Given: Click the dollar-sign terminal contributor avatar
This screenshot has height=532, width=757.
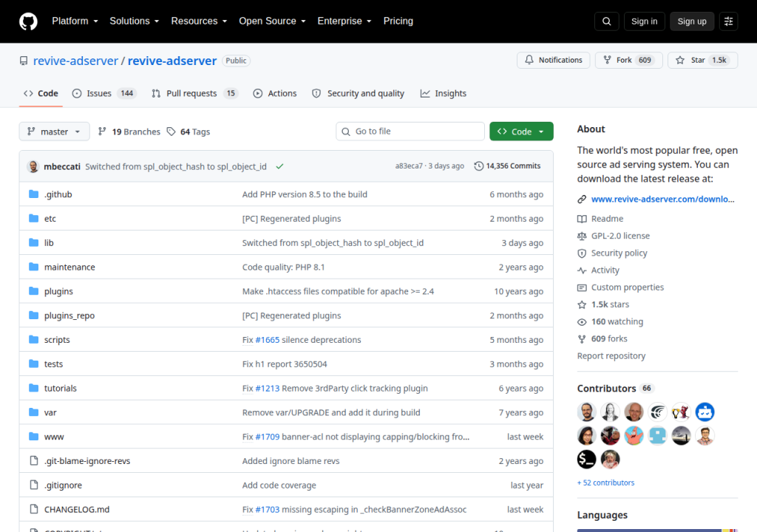Looking at the screenshot, I should pyautogui.click(x=586, y=459).
